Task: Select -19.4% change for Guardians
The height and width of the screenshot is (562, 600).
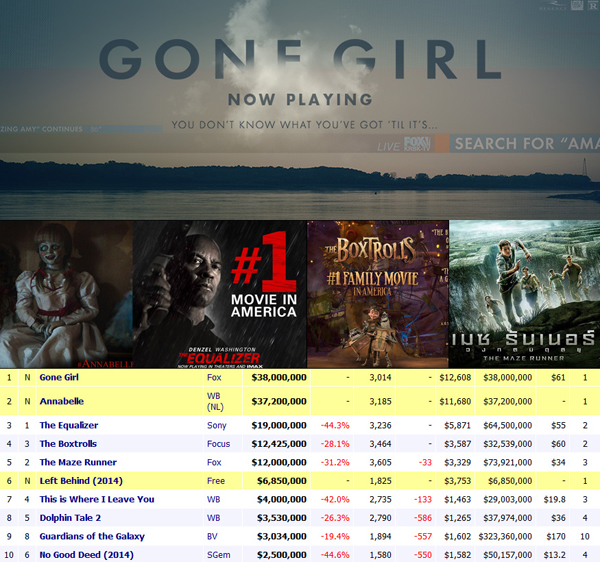Action: pyautogui.click(x=335, y=536)
